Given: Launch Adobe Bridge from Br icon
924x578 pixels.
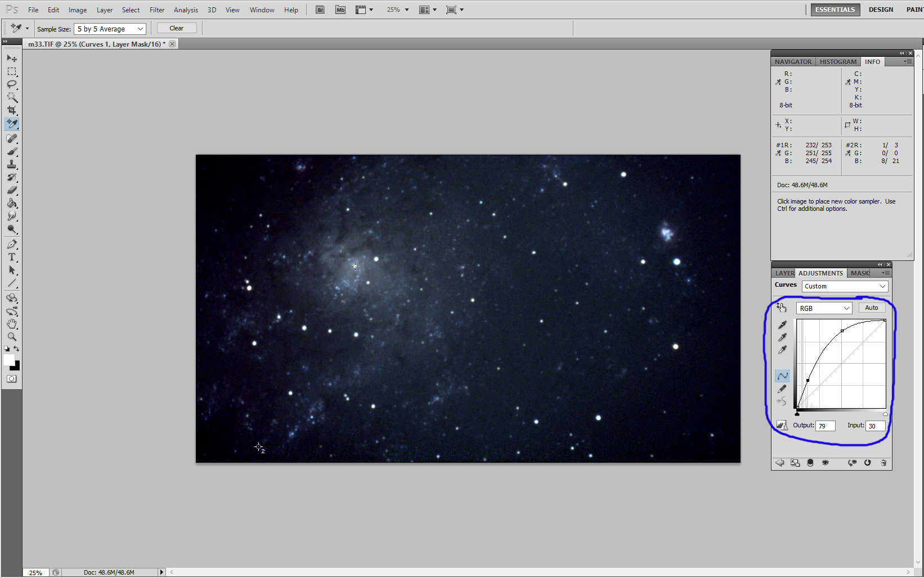Looking at the screenshot, I should pos(320,10).
